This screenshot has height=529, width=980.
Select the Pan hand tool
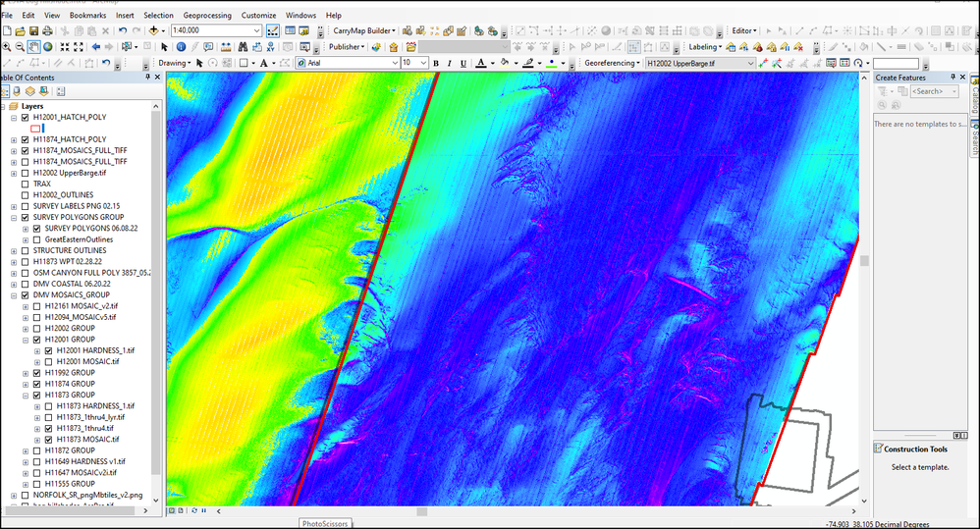click(34, 46)
